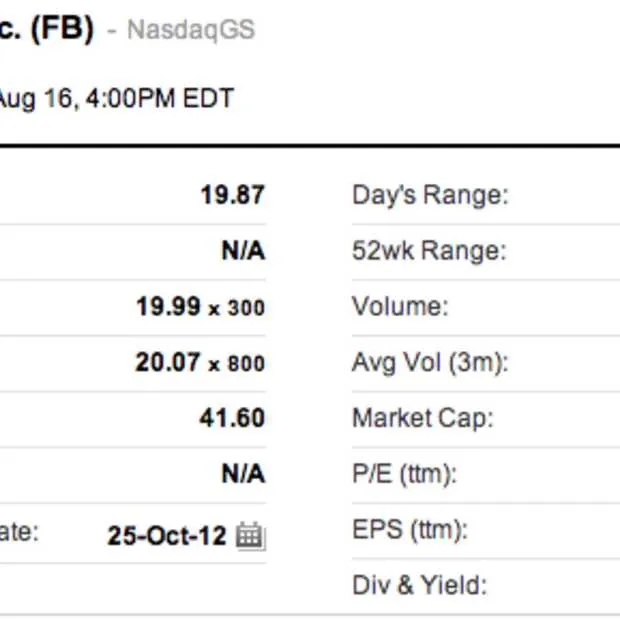Click the 19.99 x 300 bid value

200,307
